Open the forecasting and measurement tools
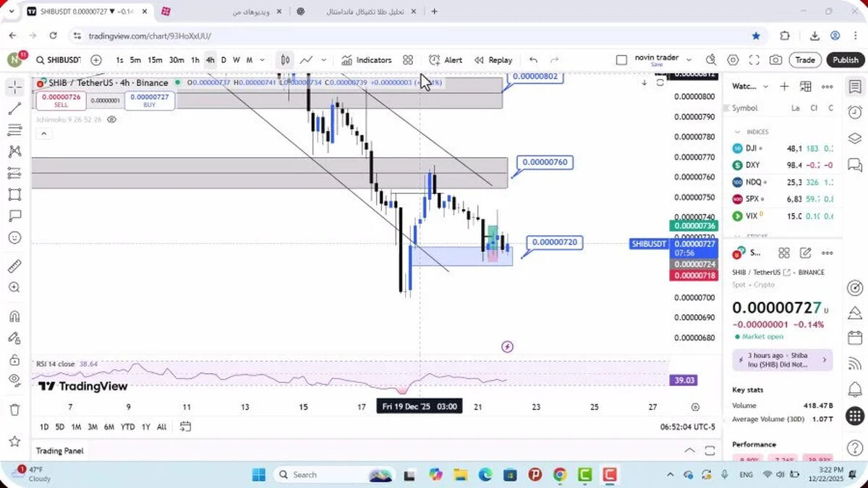Viewport: 868px width, 488px height. click(x=14, y=173)
